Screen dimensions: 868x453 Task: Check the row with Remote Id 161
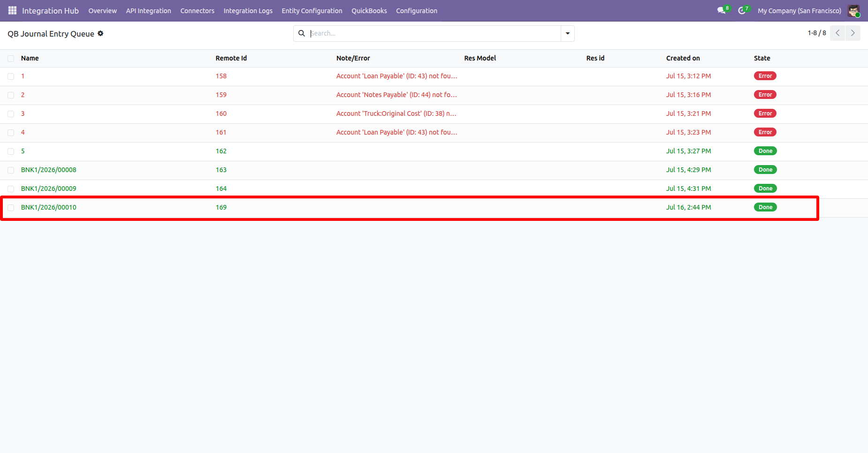point(11,133)
